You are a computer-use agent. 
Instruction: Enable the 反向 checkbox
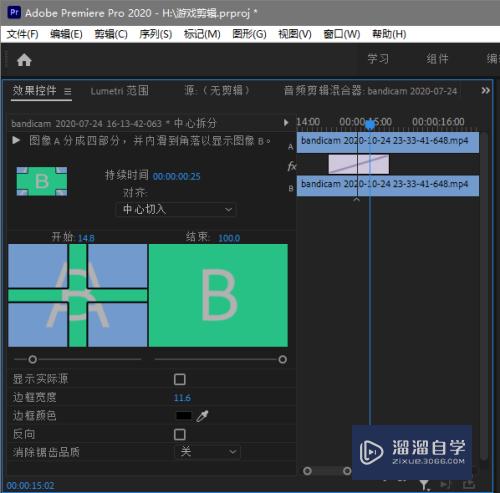(180, 435)
